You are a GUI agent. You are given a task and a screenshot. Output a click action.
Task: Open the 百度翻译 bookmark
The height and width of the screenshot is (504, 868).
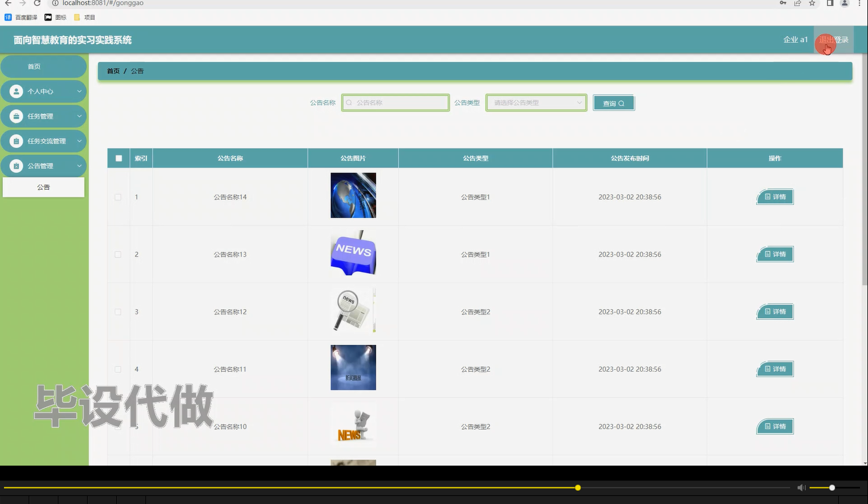pos(21,17)
